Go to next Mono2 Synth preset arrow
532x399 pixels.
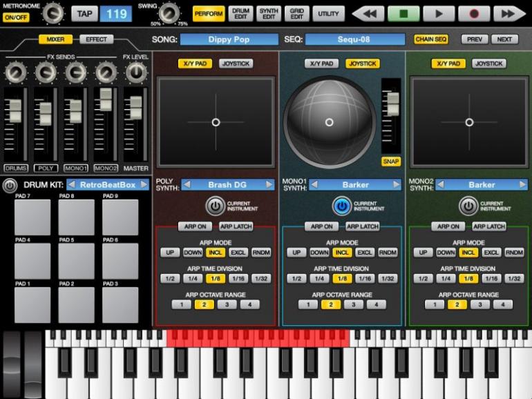click(x=523, y=185)
